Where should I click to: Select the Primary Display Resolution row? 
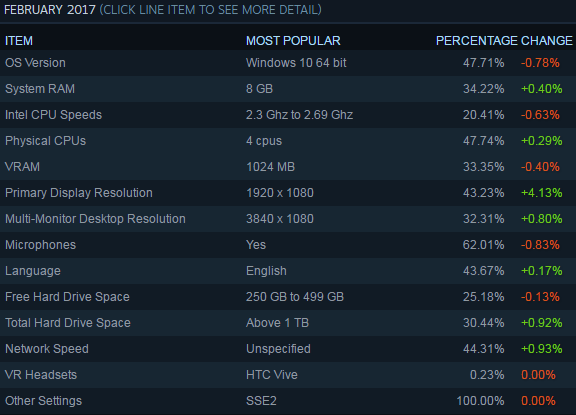point(288,193)
